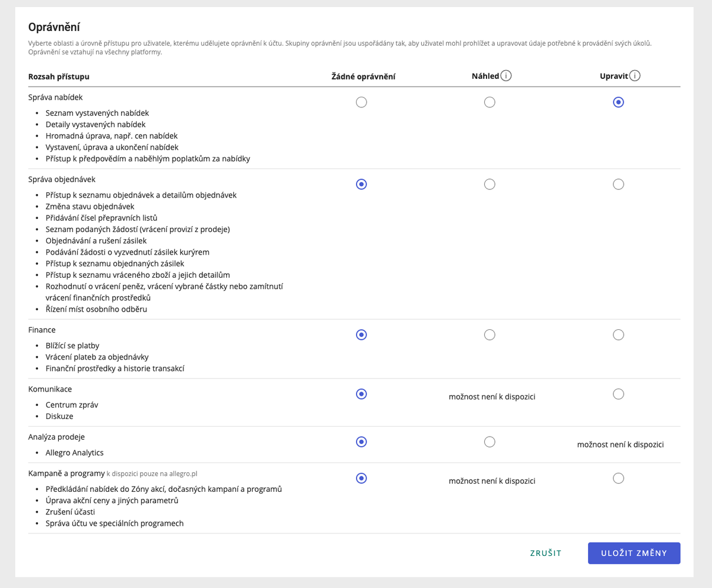Click 'možnost není k dispozici' in Kampaně row
The width and height of the screenshot is (712, 588).
tap(492, 481)
